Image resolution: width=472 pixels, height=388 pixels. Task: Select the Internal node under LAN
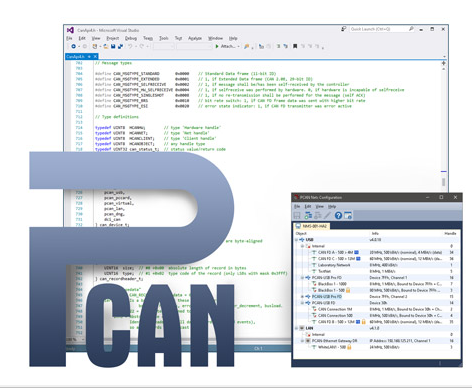(x=377, y=334)
